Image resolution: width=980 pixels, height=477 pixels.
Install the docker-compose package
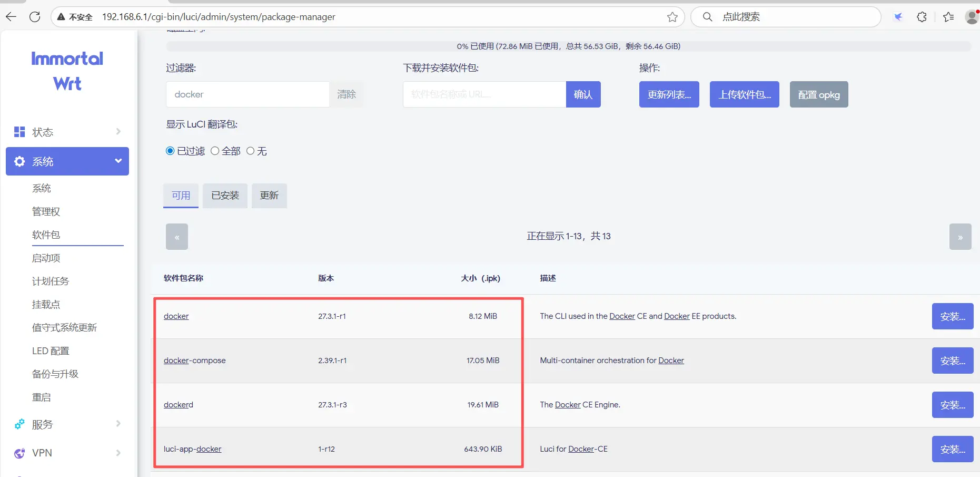[x=952, y=361]
